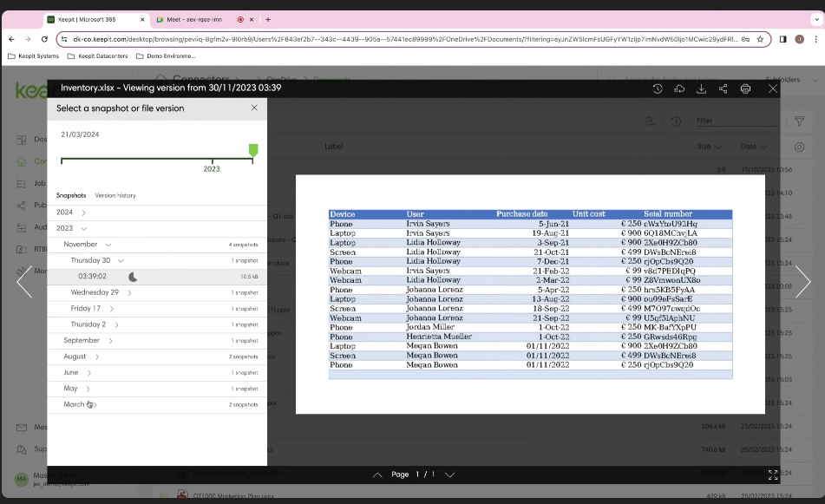Click the green timeline slider marker
Viewport: 825px width, 504px height.
click(253, 151)
